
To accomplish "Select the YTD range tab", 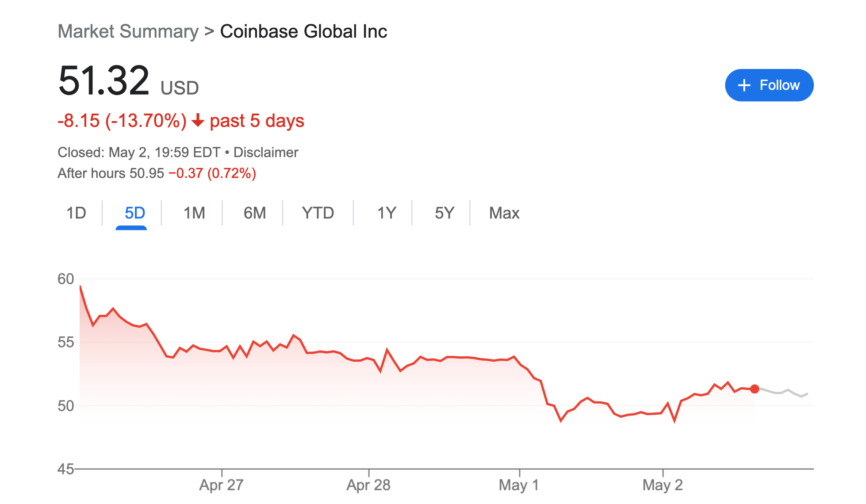I will (x=318, y=213).
